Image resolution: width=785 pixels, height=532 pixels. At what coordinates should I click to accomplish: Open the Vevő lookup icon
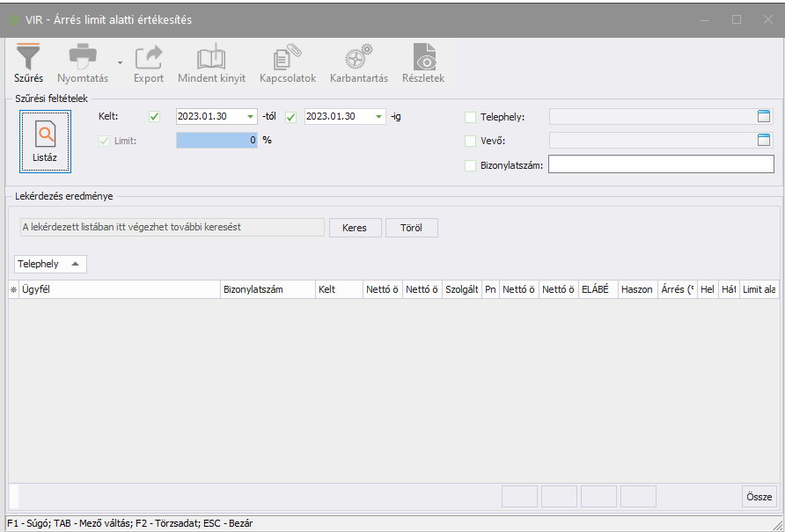pos(764,140)
